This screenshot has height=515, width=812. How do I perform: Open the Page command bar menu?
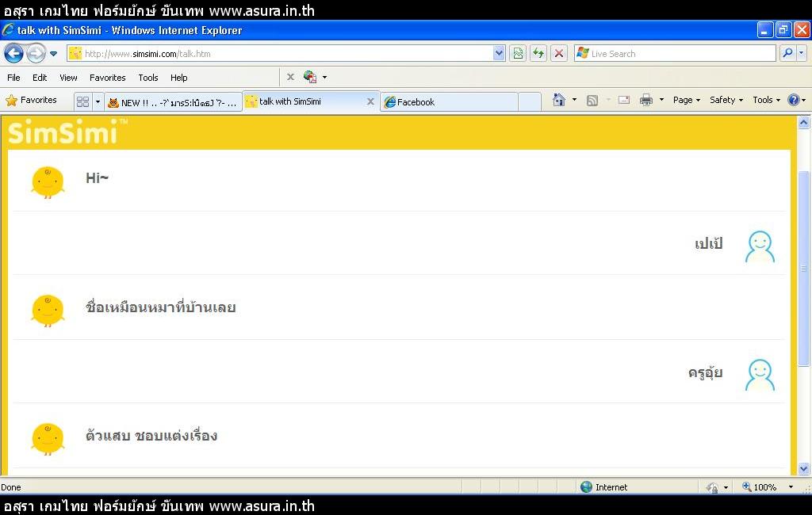tap(686, 100)
